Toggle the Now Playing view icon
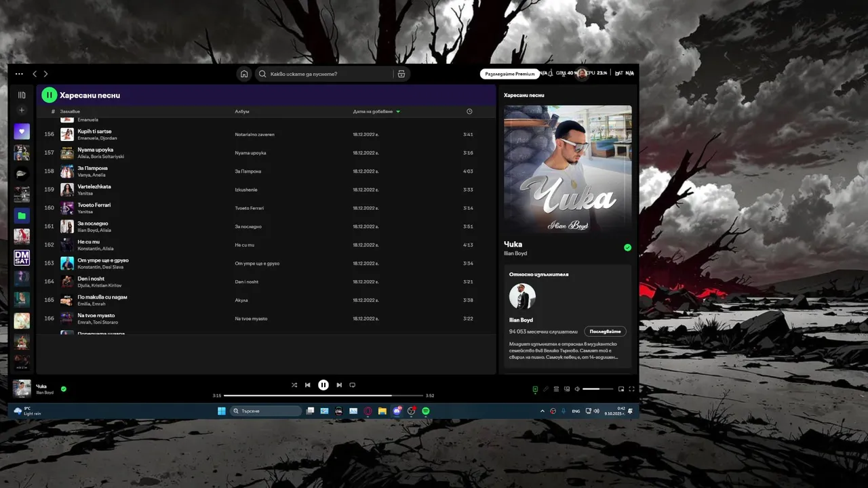Image resolution: width=868 pixels, height=488 pixels. tap(535, 389)
